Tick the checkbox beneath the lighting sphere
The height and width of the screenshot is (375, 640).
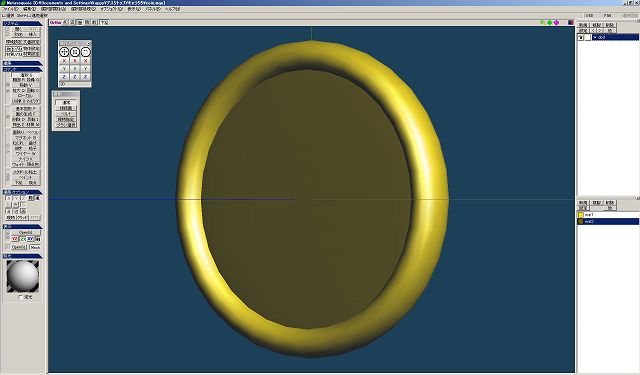(21, 297)
